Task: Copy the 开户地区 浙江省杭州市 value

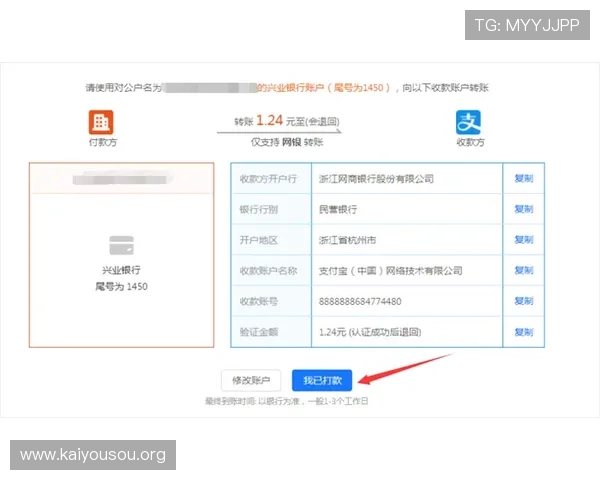Action: (x=523, y=240)
